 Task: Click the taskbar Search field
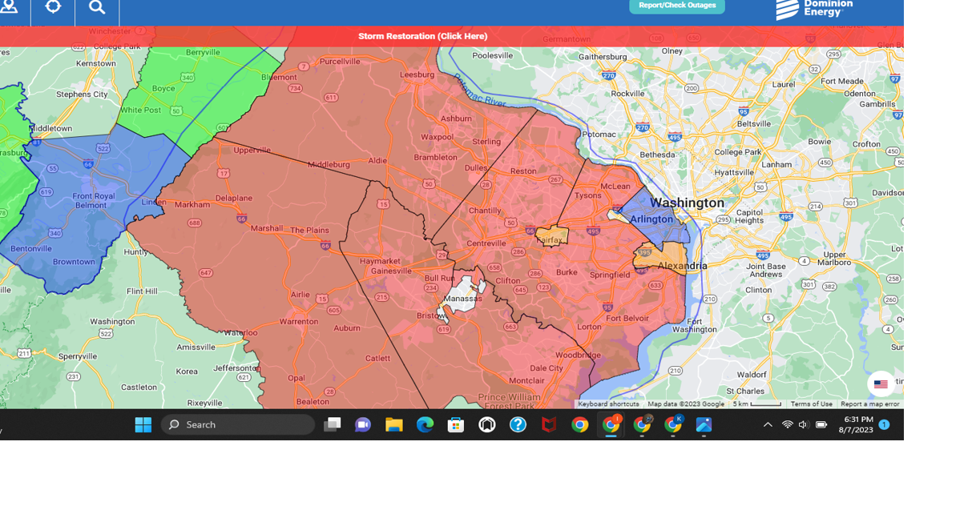237,424
